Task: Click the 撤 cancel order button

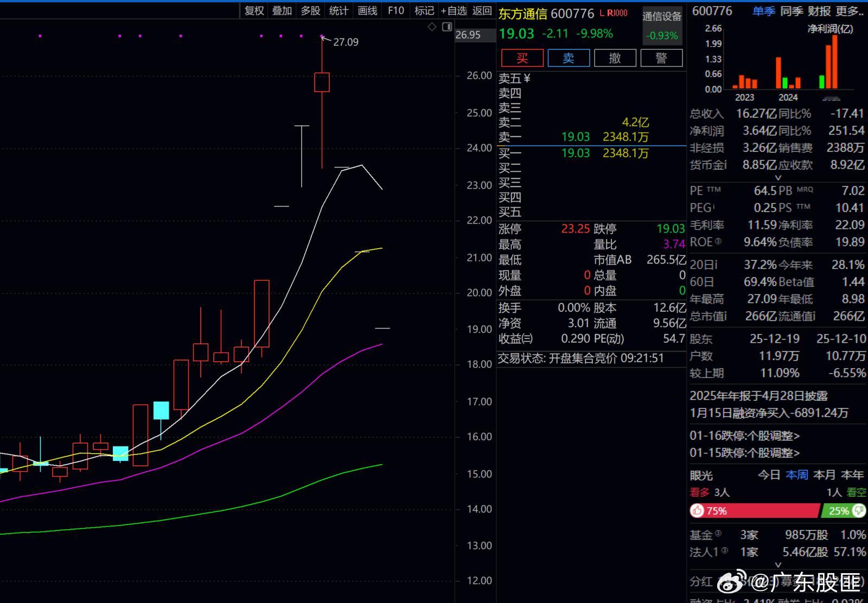Action: point(615,58)
